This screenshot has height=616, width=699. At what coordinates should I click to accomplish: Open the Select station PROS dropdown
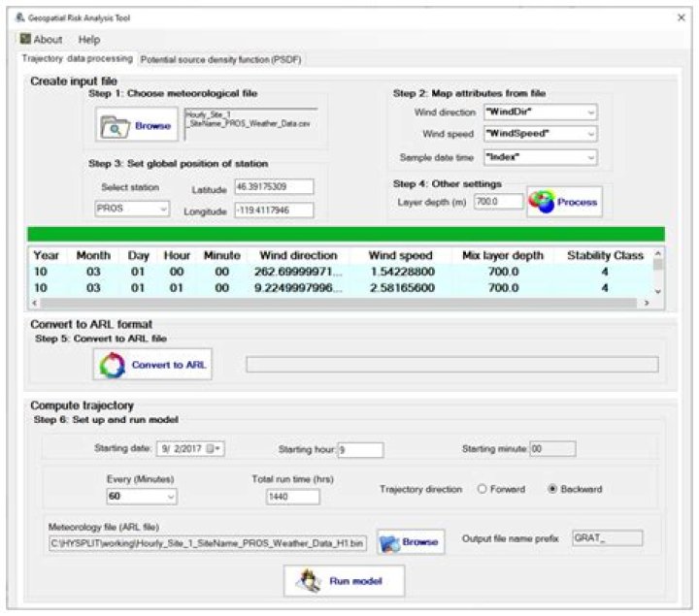[x=162, y=209]
